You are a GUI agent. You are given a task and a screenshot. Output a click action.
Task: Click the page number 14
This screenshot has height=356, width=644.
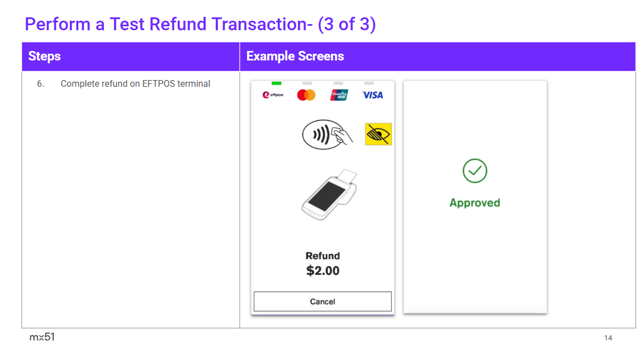608,338
